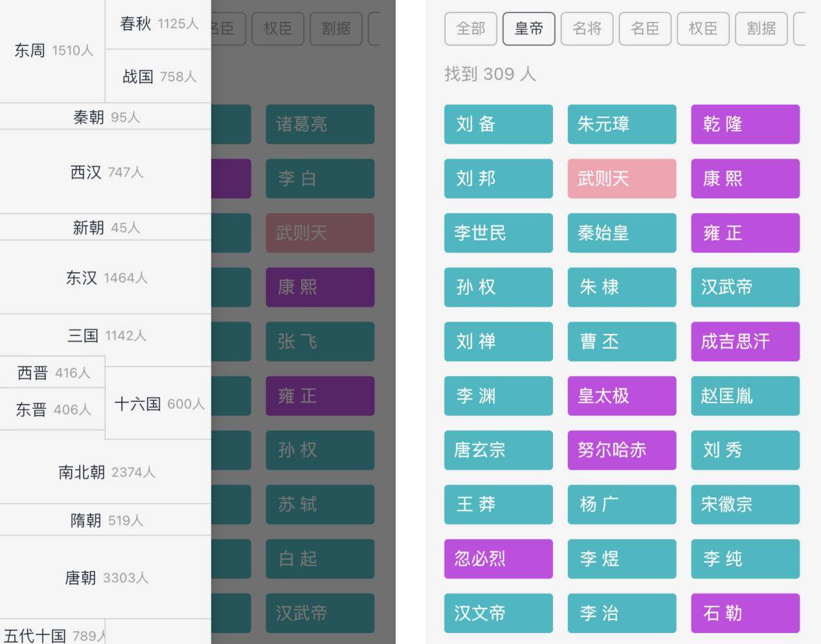Image resolution: width=821 pixels, height=644 pixels.
Task: Switch to the 全部 filter tab
Action: click(471, 28)
